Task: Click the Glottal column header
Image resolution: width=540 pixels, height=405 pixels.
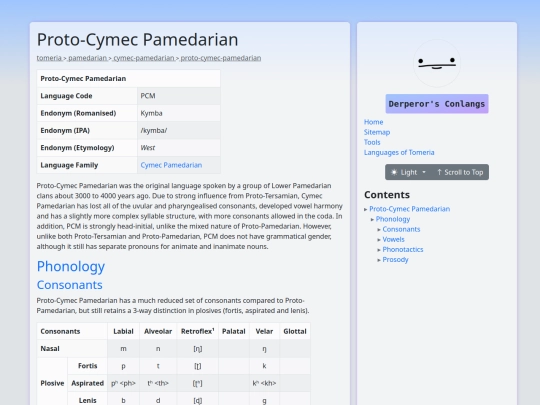Action: click(295, 331)
